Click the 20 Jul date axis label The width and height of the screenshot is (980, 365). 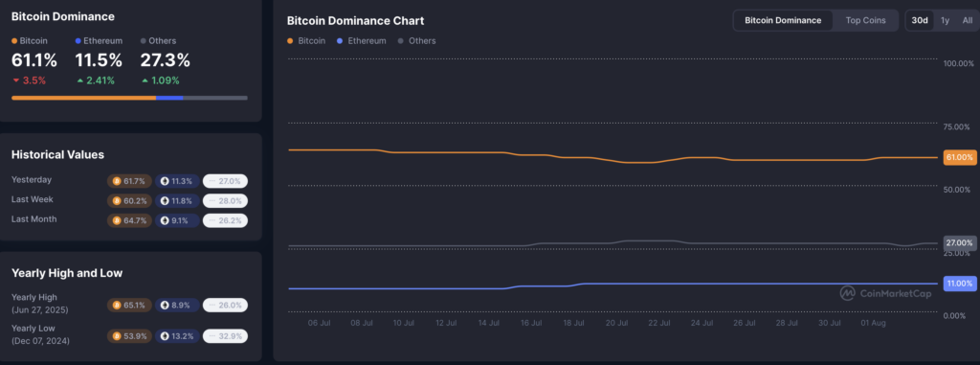[x=617, y=323]
